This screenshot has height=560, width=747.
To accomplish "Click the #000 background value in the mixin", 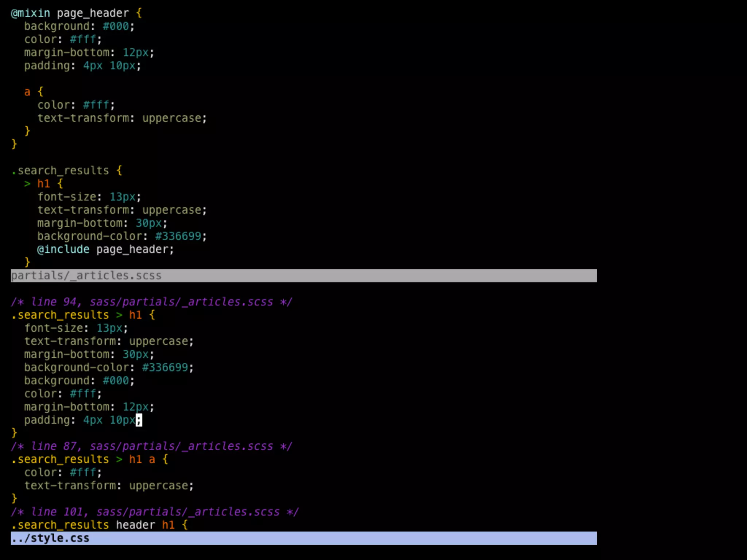I will (x=116, y=26).
